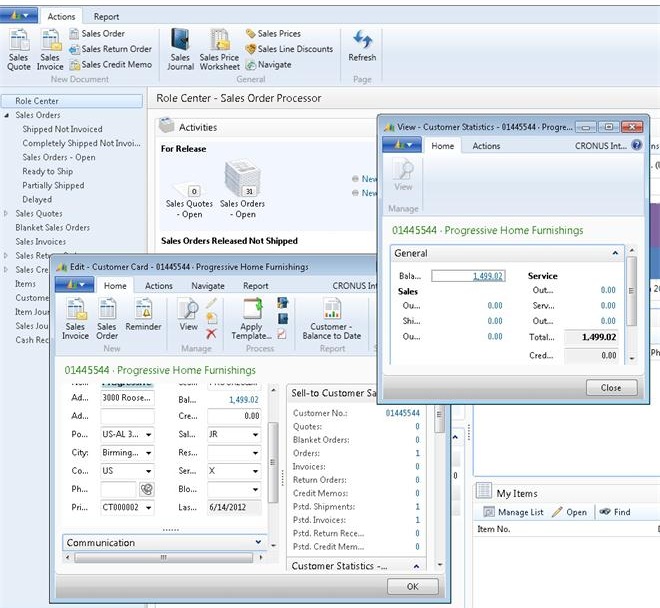Click the Refresh page icon
The height and width of the screenshot is (608, 660).
[x=362, y=46]
